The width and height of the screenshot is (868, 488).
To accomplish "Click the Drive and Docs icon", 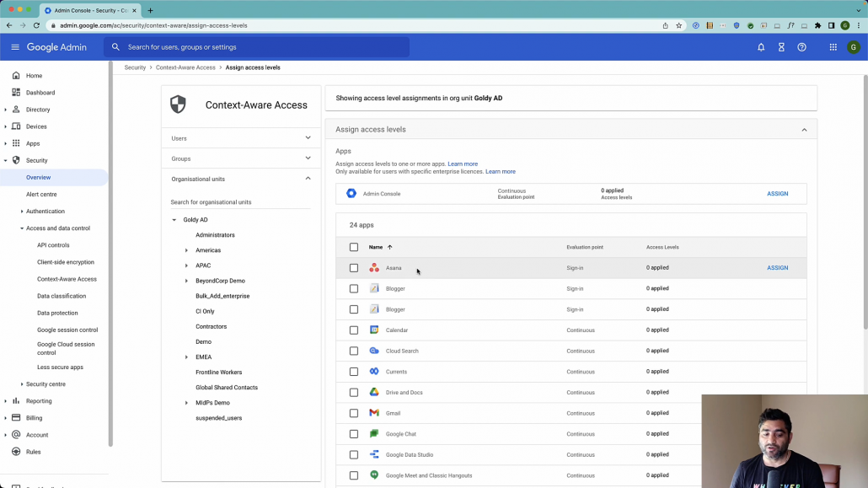I will (x=374, y=392).
